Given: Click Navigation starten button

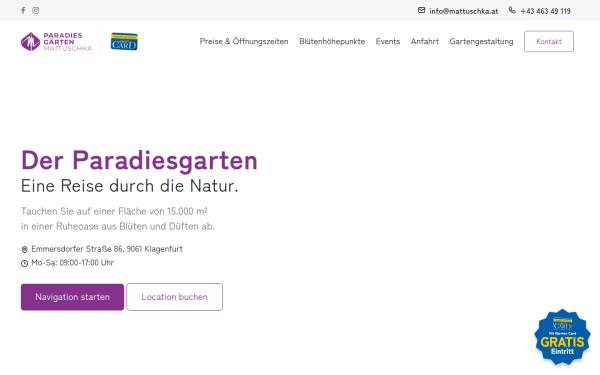Looking at the screenshot, I should click(72, 297).
